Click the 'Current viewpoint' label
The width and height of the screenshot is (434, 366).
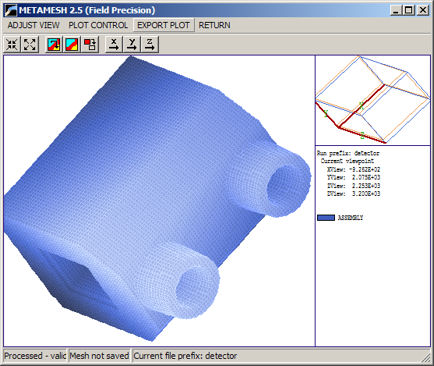[347, 161]
